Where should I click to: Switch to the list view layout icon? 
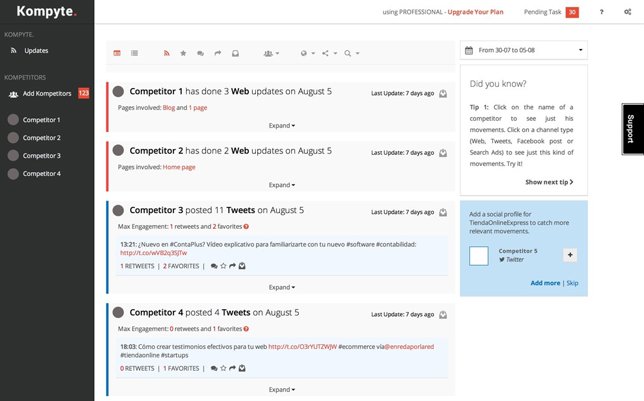click(x=134, y=53)
